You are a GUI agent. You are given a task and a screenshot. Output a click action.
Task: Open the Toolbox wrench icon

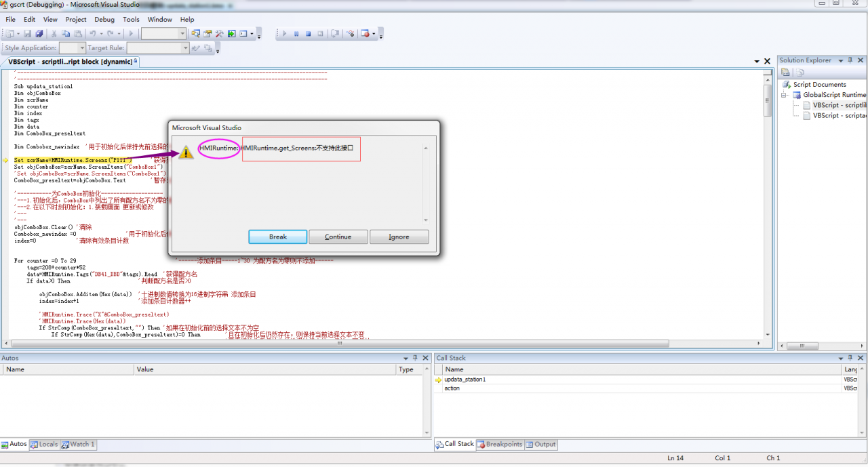(219, 33)
